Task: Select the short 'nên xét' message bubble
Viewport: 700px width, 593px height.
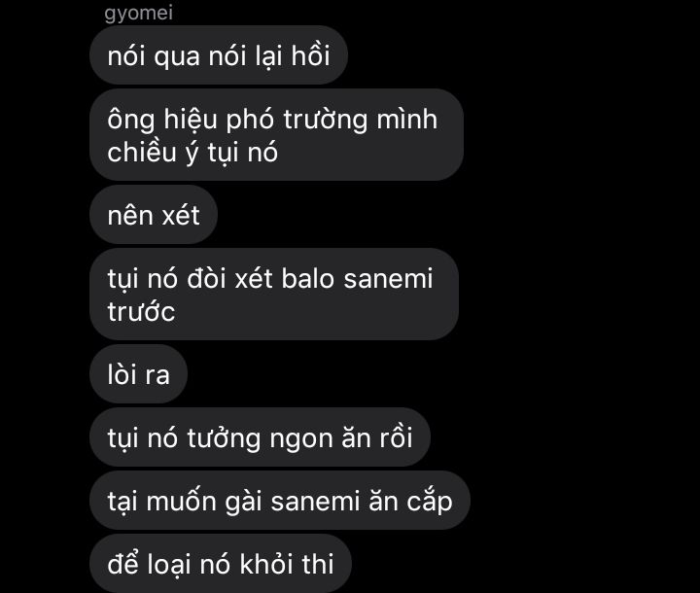Action: 154,215
